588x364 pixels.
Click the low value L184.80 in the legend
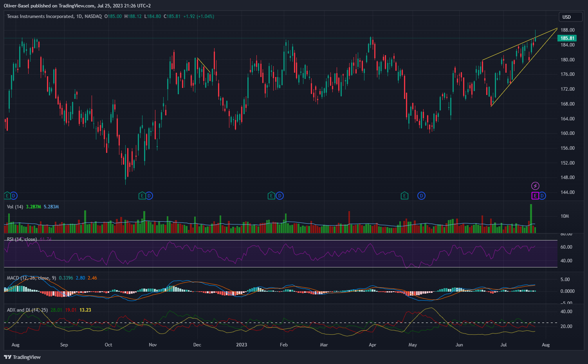153,16
